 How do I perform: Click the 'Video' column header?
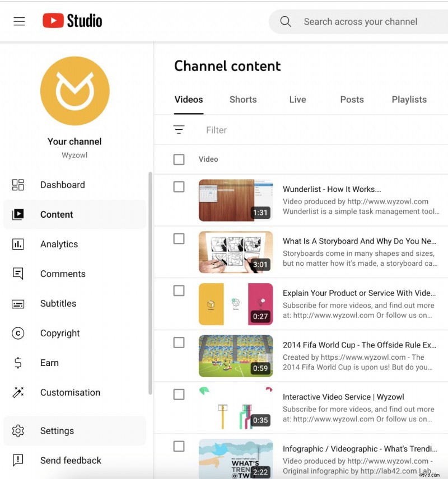coord(208,159)
